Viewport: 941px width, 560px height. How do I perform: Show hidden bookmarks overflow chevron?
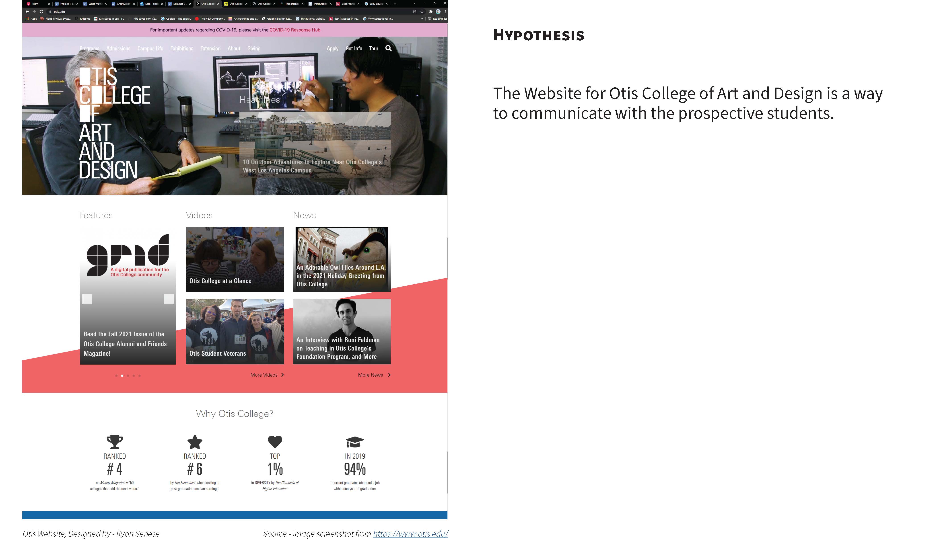click(x=422, y=18)
